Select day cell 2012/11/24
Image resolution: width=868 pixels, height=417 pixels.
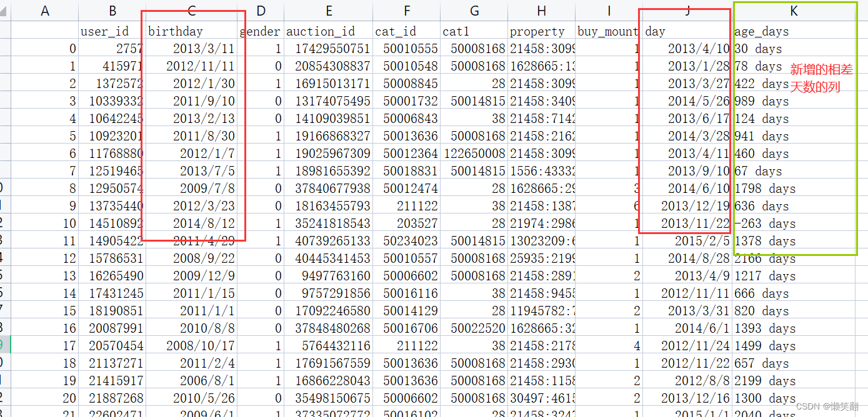(x=687, y=346)
